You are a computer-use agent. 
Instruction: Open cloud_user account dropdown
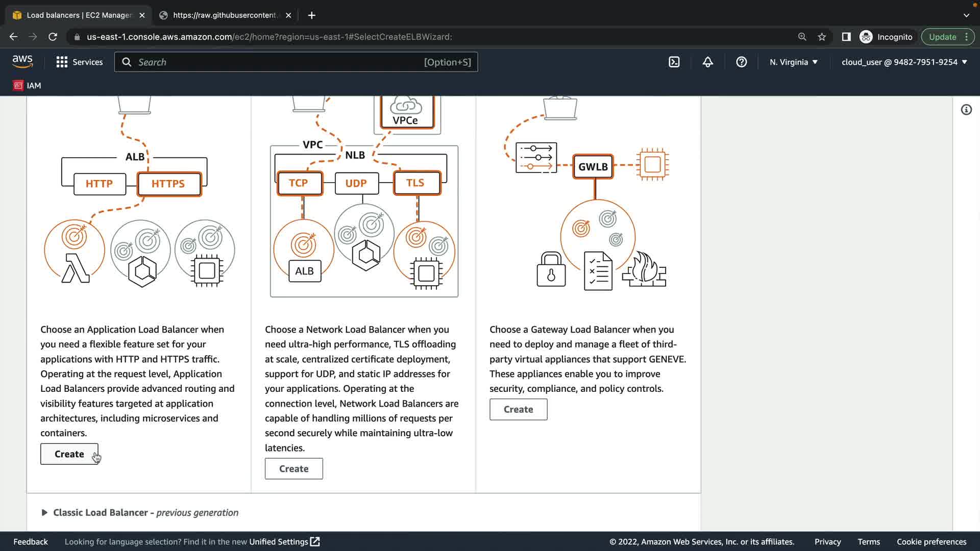click(904, 62)
